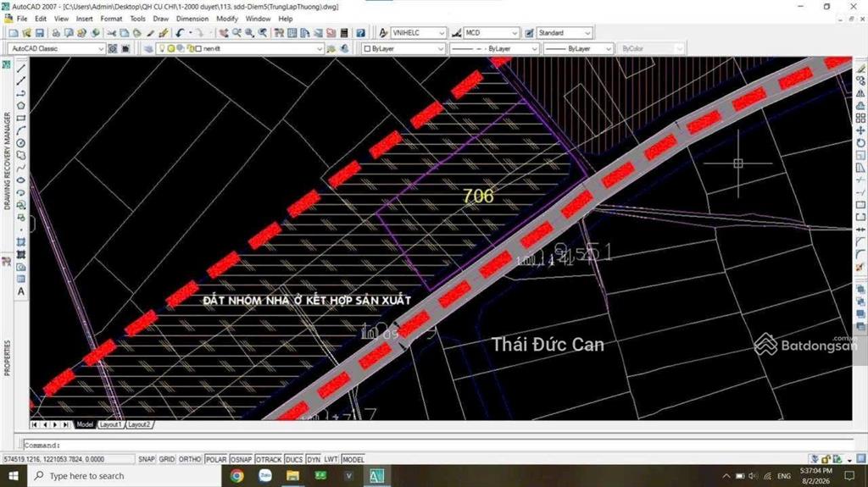Click the Dimension Style icon beside MCD

click(x=456, y=33)
